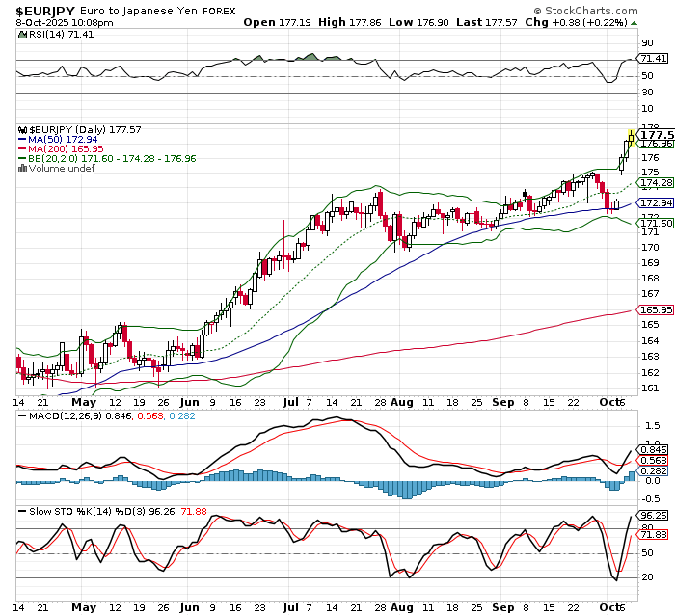Select the MACD(12,26,9) indicator label
The image size is (675, 616).
tap(56, 416)
